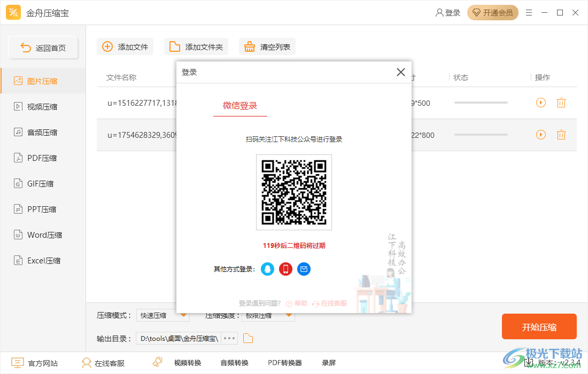Log in with mobile phone icon
Viewport: 588px width, 374px height.
(x=286, y=269)
